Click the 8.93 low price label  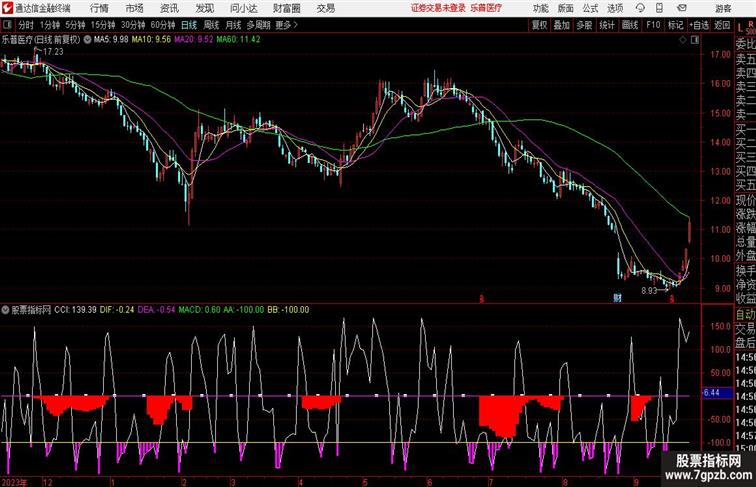649,291
